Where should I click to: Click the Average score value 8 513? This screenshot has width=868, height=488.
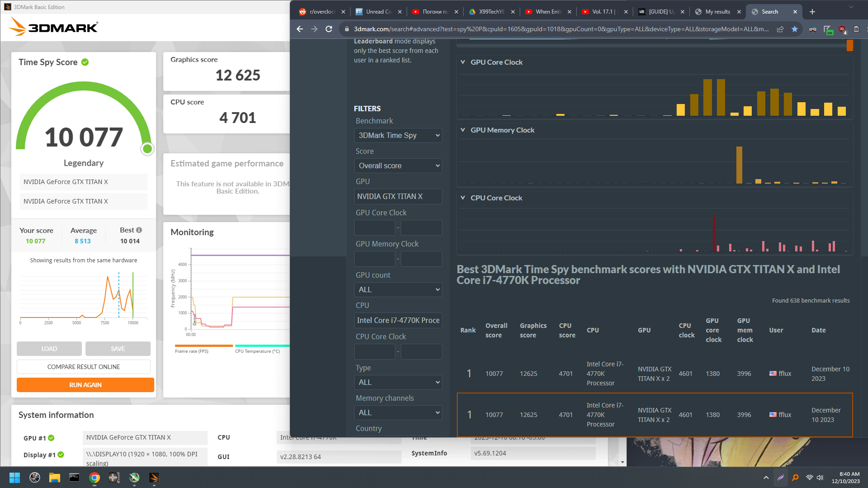tap(83, 241)
